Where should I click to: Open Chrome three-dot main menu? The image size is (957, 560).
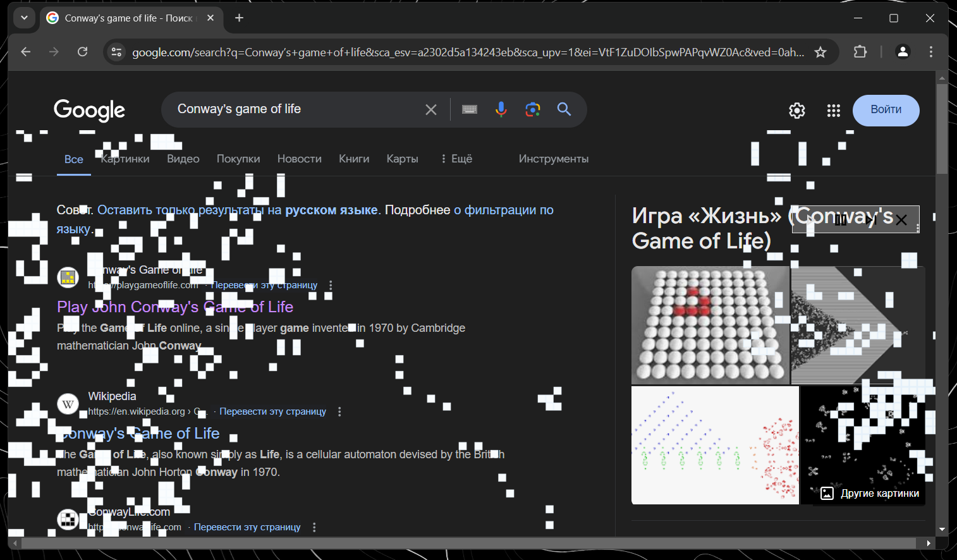point(930,52)
